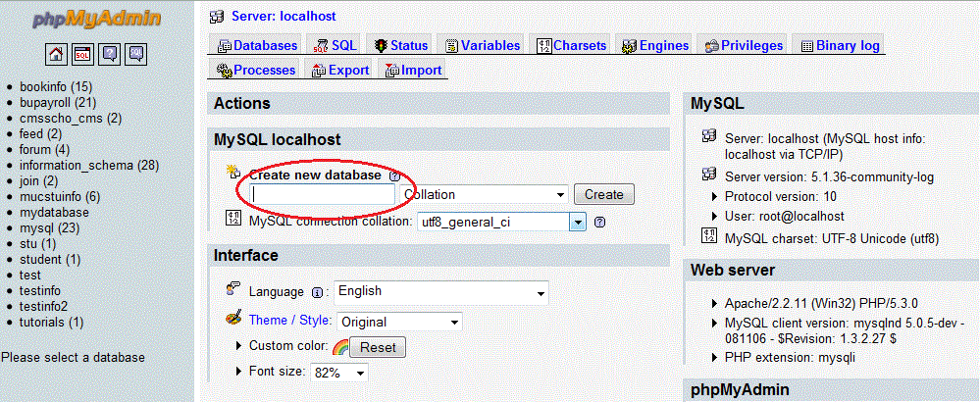This screenshot has height=402, width=980.
Task: Open the Collation dropdown for new database
Action: 484,194
